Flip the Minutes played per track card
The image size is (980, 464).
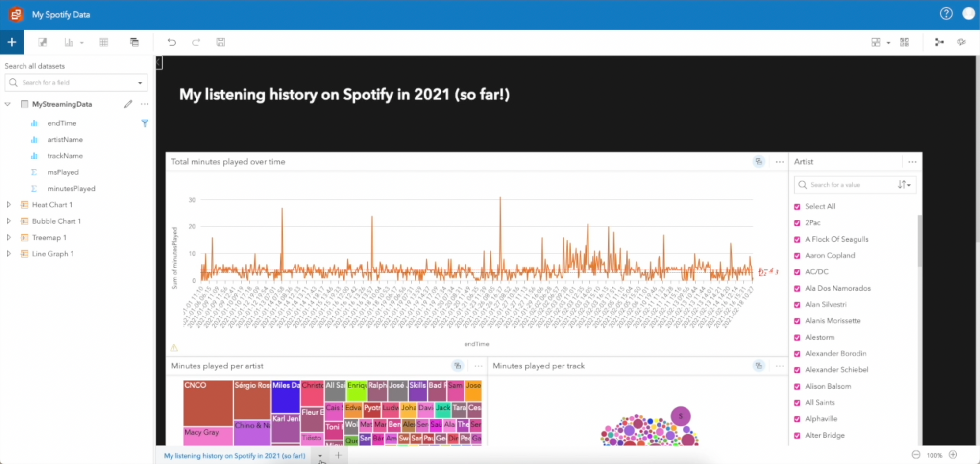tap(759, 366)
